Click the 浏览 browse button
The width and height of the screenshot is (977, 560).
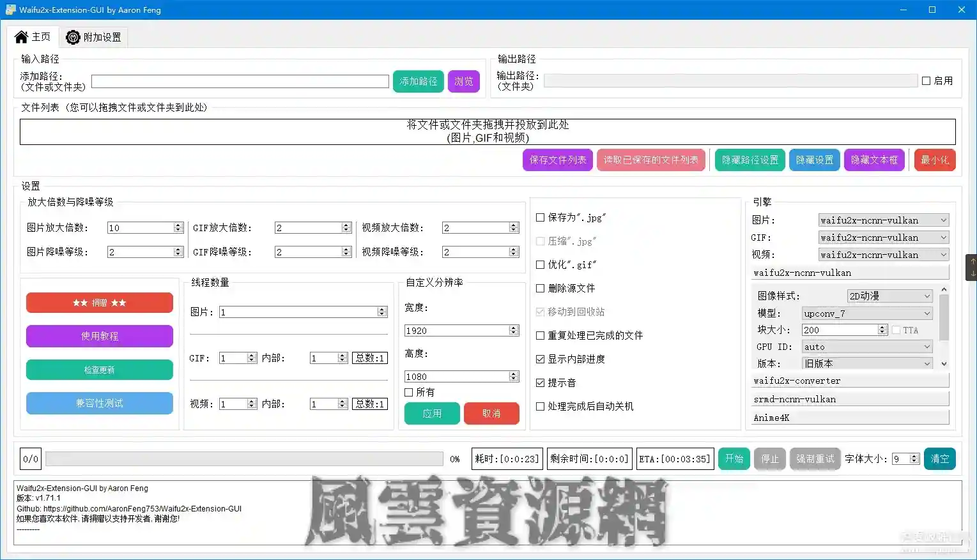pos(464,81)
